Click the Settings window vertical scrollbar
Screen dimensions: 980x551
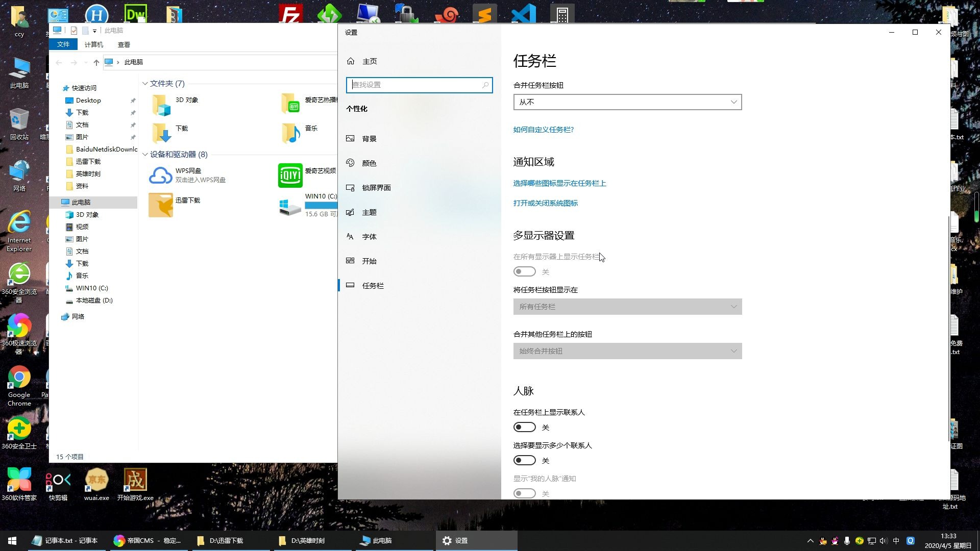pos(948,329)
